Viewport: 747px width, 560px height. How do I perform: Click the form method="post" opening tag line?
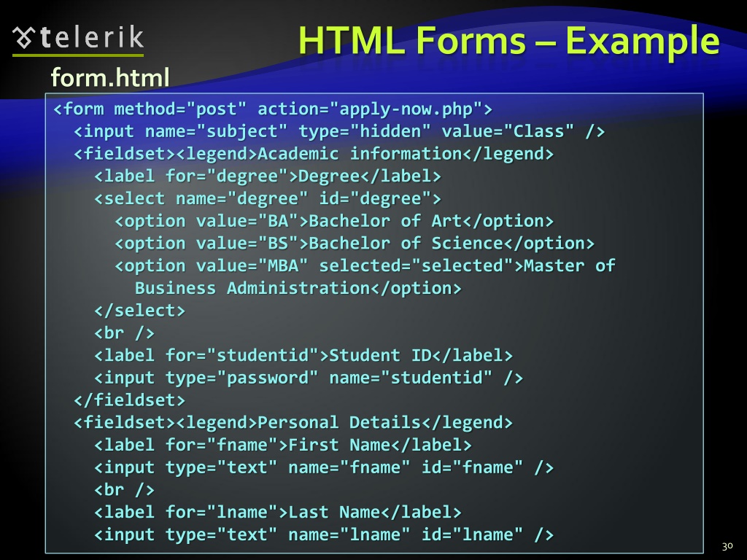273,109
